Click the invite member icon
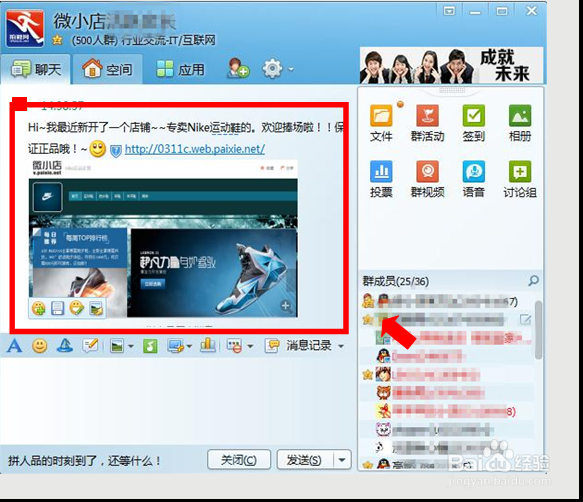 pos(238,68)
